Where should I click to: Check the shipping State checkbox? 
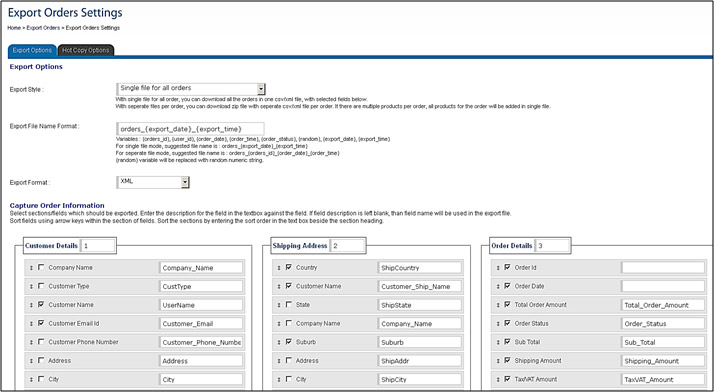pos(289,305)
